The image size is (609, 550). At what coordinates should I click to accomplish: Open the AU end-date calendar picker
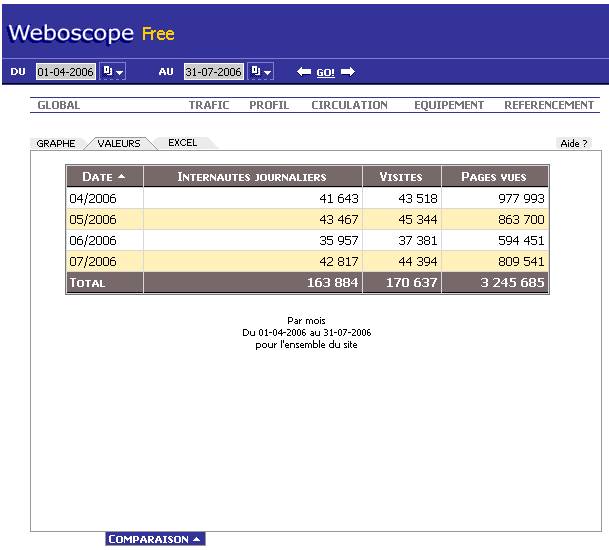pos(261,71)
